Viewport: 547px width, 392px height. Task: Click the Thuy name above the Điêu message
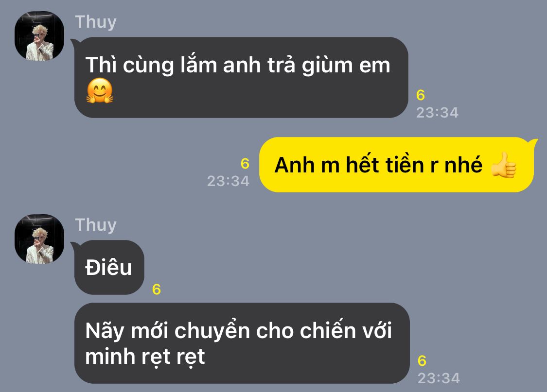(x=96, y=225)
